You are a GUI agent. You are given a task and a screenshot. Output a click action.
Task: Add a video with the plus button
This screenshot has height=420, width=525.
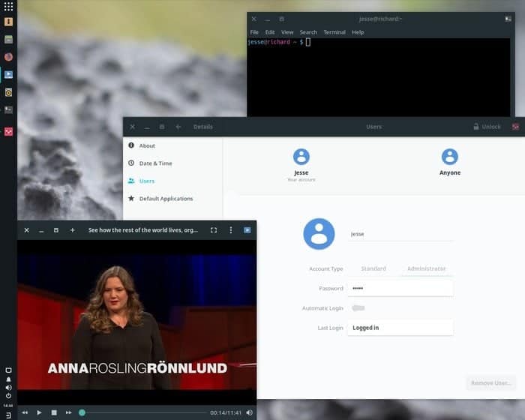click(x=72, y=230)
